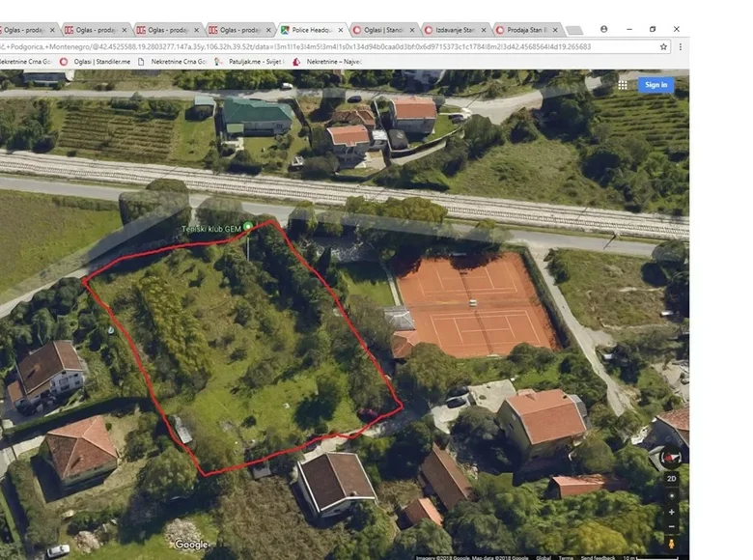
Task: Show your location on the map
Action: [x=671, y=495]
